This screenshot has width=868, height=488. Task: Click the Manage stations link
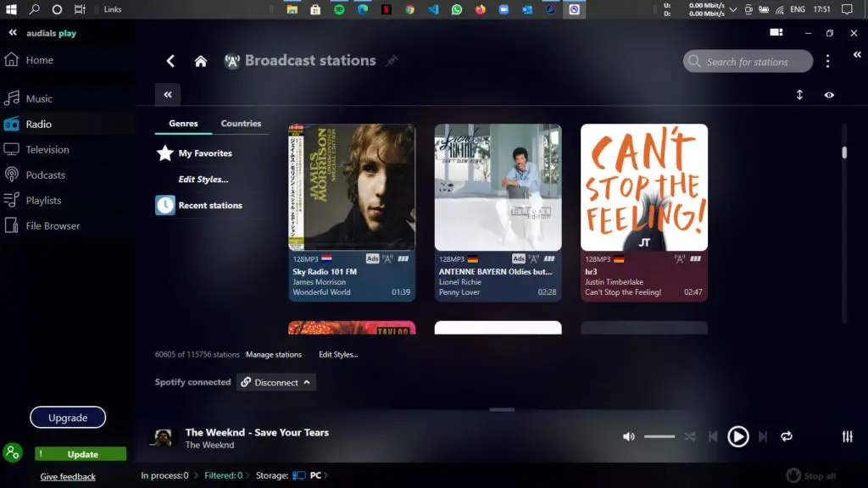(x=274, y=355)
